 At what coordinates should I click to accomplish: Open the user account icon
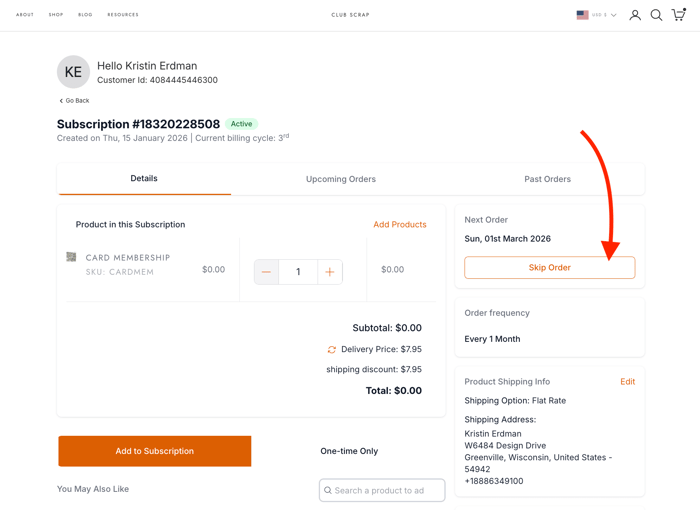click(635, 15)
